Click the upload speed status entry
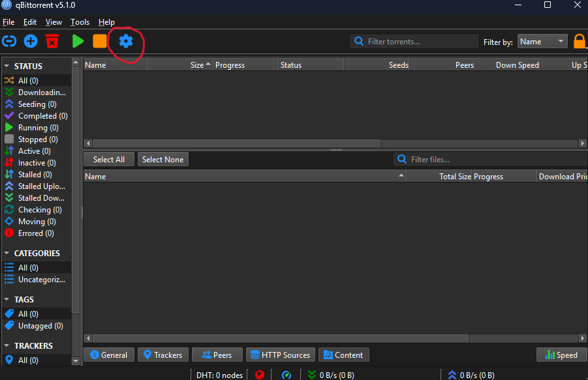Image resolution: width=588 pixels, height=380 pixels. click(x=471, y=375)
